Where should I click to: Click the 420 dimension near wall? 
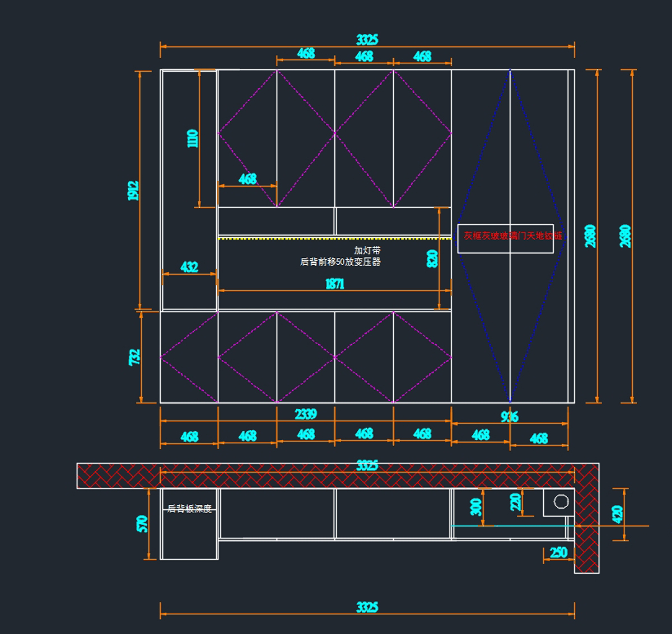[x=617, y=514]
